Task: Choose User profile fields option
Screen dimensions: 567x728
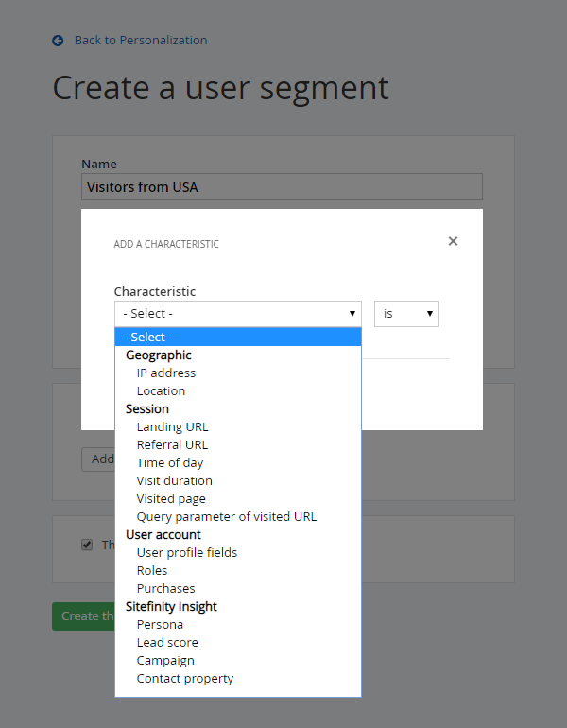Action: pos(187,553)
